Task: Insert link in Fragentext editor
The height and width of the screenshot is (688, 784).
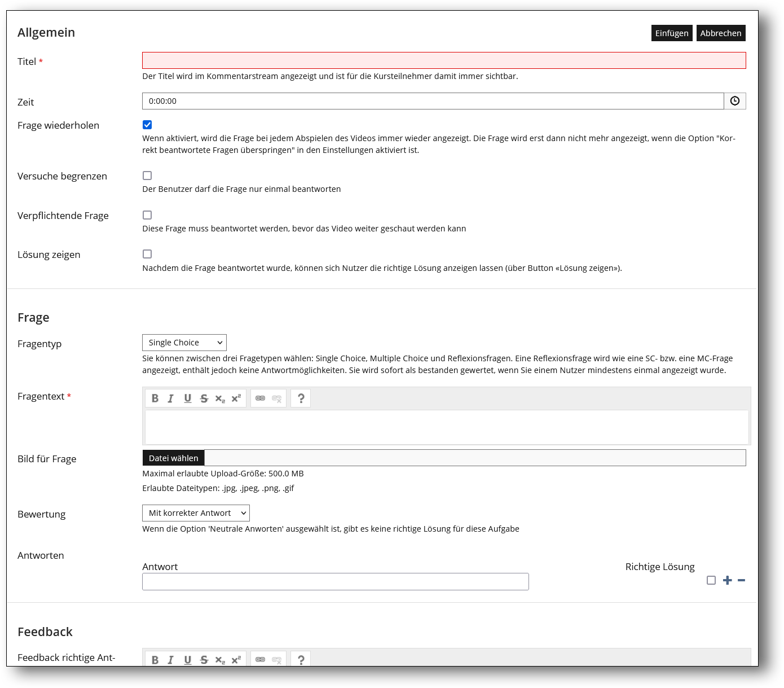Action: click(x=260, y=398)
